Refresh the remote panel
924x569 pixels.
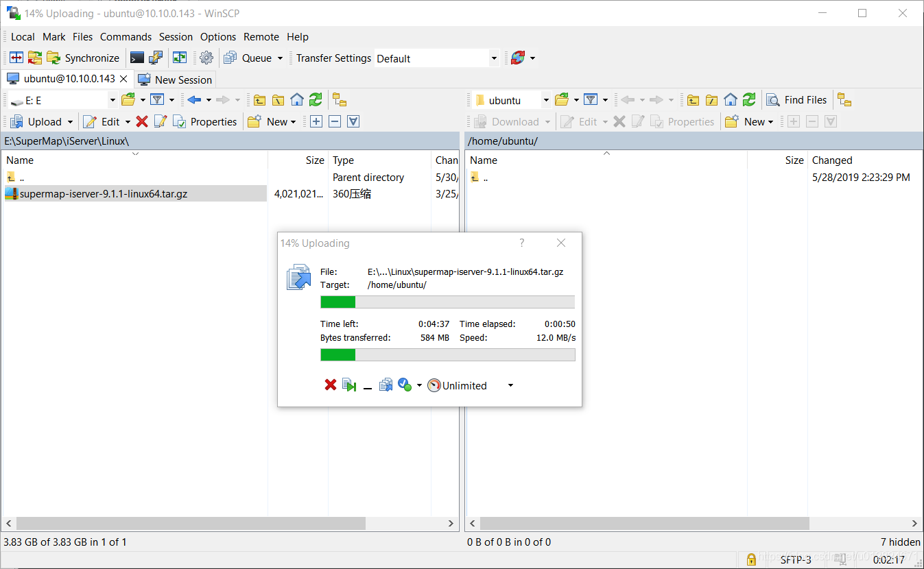pyautogui.click(x=749, y=100)
